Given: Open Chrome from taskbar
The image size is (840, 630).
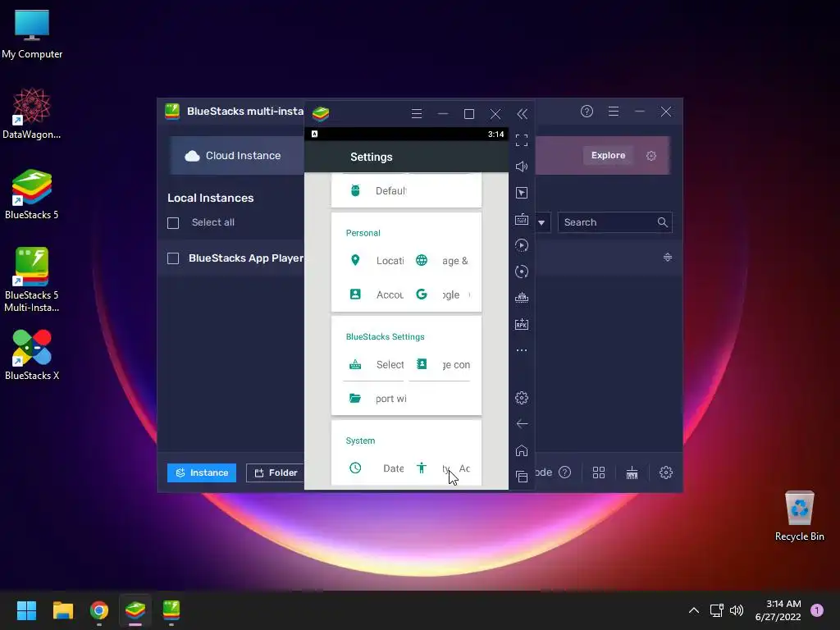Looking at the screenshot, I should pyautogui.click(x=99, y=610).
